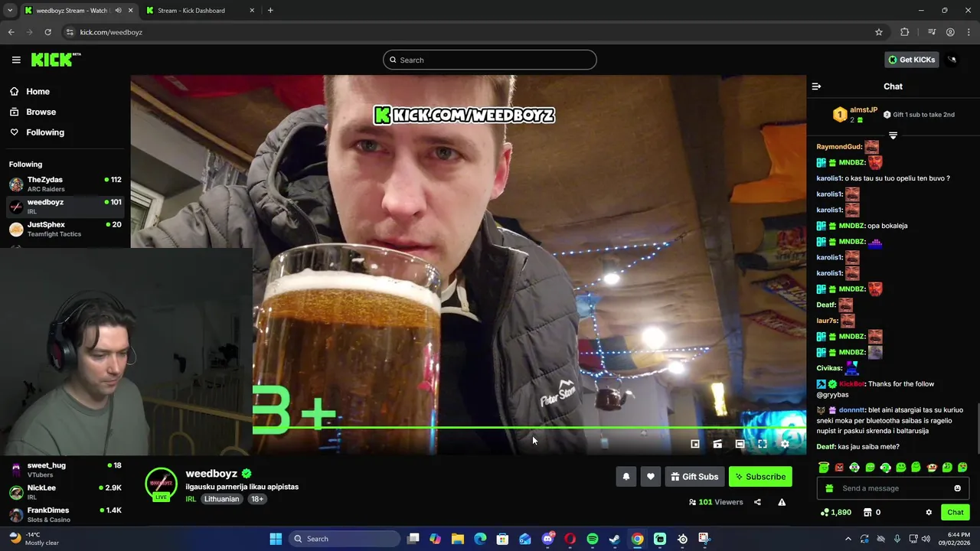Open the user profile avatar menu
Screen dimensions: 980x551
pos(952,60)
